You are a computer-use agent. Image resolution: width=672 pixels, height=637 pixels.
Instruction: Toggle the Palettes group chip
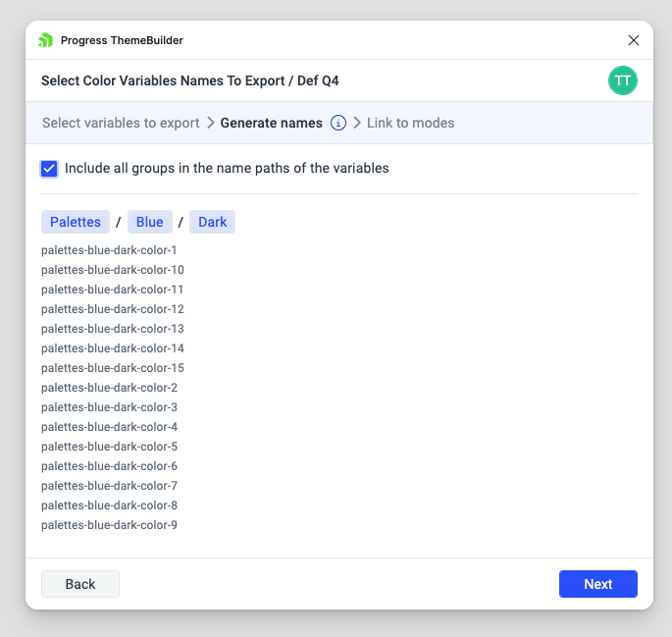point(76,222)
